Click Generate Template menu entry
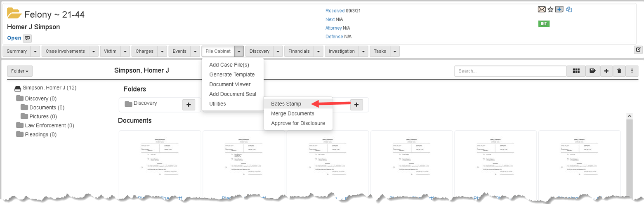This screenshot has width=644, height=204. (232, 75)
